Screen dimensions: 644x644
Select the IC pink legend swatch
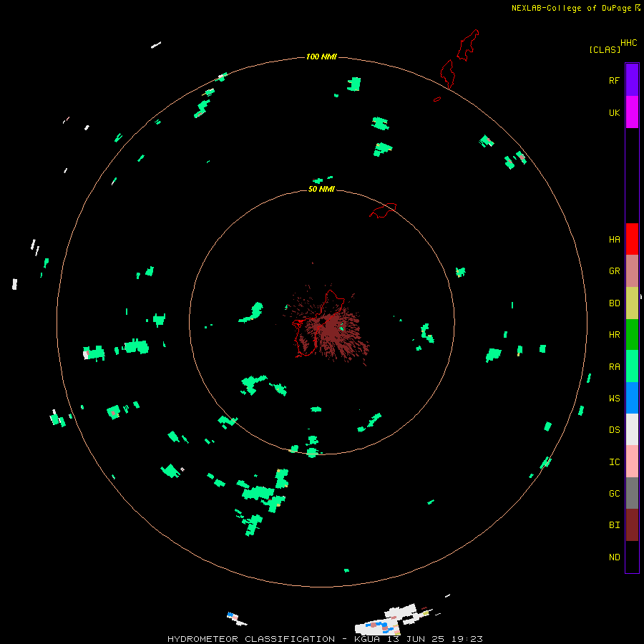[x=632, y=462]
